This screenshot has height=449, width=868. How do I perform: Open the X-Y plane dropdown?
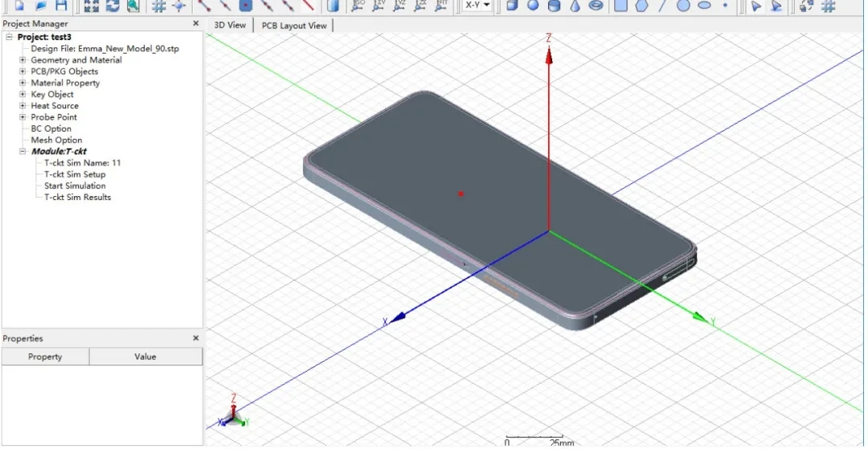pyautogui.click(x=477, y=5)
